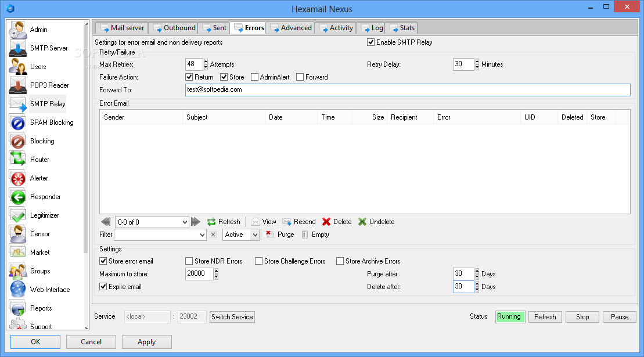
Task: Enable the AdminAlert failure action
Action: pyautogui.click(x=255, y=77)
